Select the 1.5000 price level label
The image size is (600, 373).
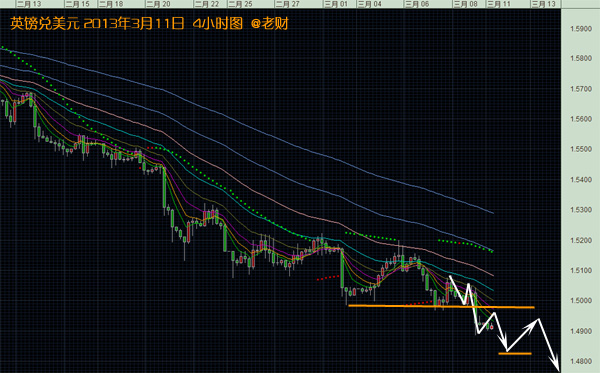pos(581,301)
